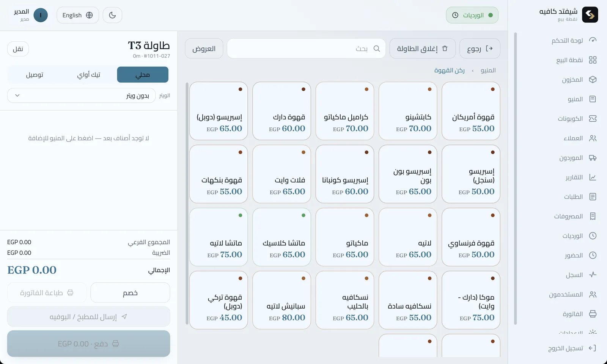
Task: Click الورديات shift status badge
Action: 472,15
